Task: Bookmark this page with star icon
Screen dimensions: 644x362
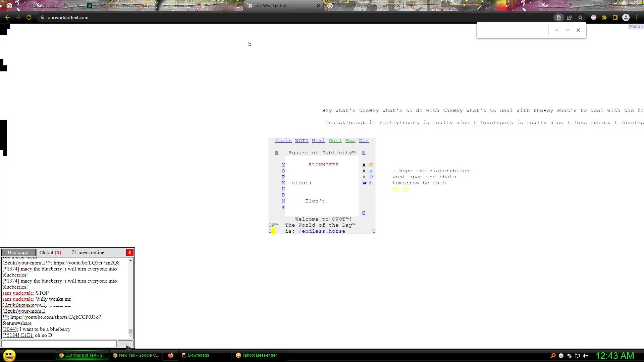Action: [580, 17]
